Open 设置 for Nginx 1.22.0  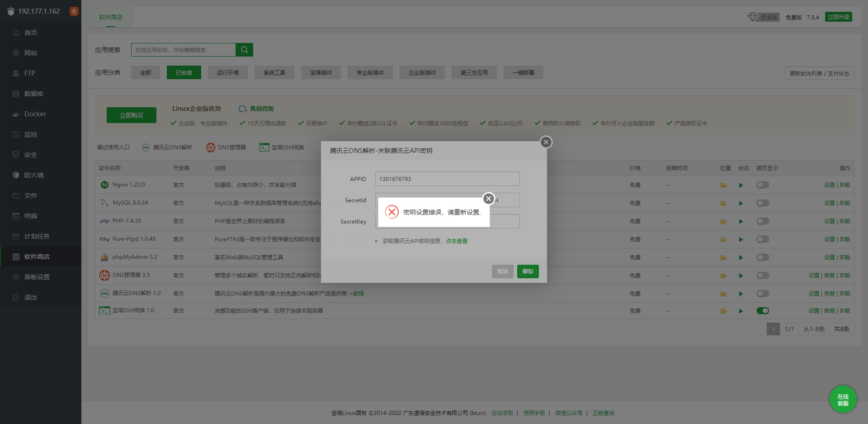(x=830, y=185)
